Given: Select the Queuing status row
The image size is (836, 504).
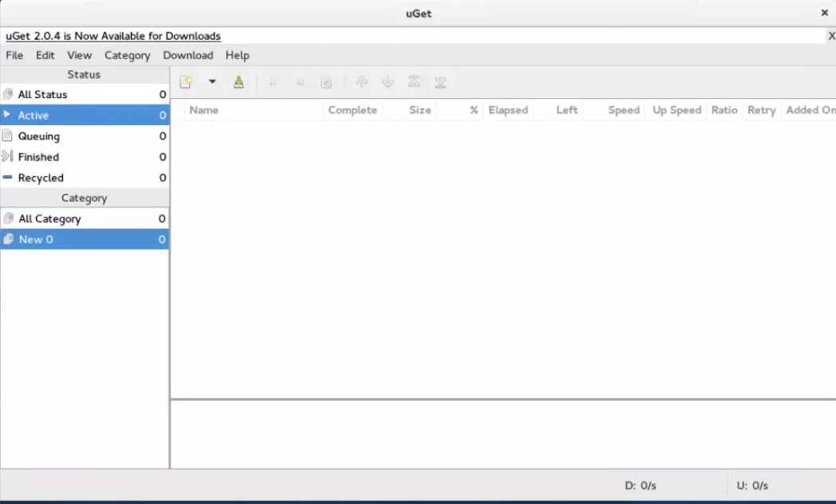Looking at the screenshot, I should pos(85,136).
